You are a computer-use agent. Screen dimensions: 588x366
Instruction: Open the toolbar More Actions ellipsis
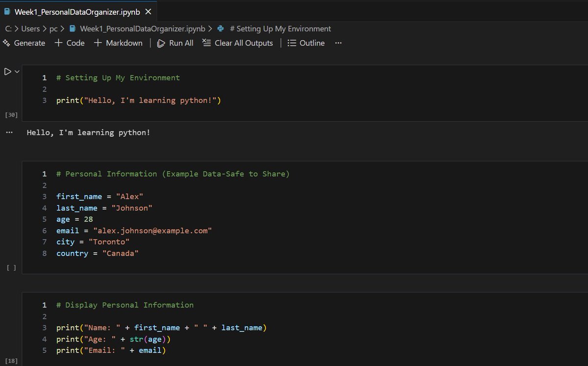339,43
